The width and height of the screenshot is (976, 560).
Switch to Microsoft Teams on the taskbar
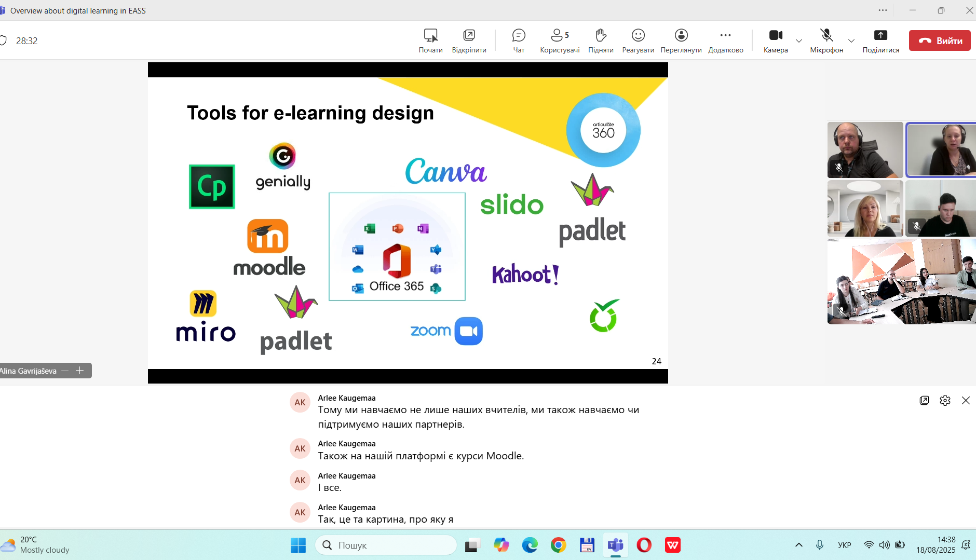pos(615,545)
